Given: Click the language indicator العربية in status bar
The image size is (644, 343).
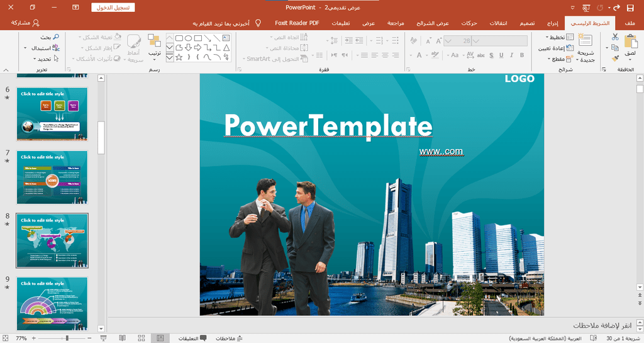Looking at the screenshot, I should click(545, 339).
